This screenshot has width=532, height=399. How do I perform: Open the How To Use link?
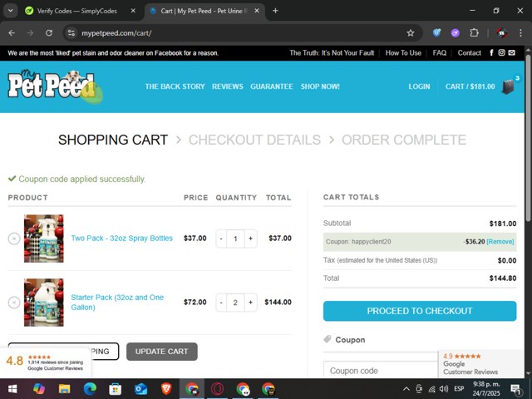pyautogui.click(x=403, y=53)
